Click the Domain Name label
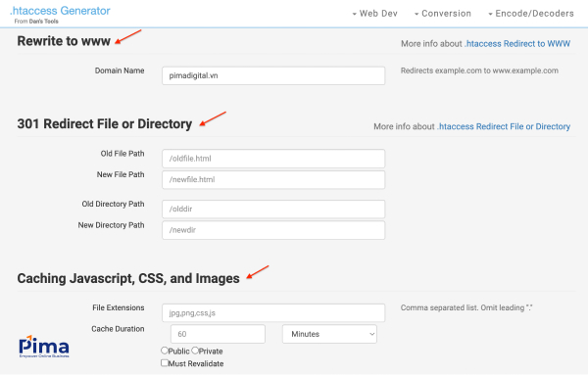 click(120, 70)
